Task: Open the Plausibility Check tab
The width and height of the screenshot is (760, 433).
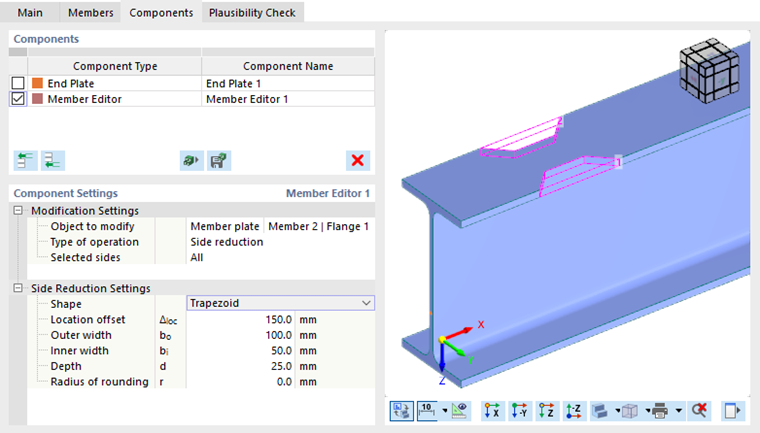Action: coord(252,13)
